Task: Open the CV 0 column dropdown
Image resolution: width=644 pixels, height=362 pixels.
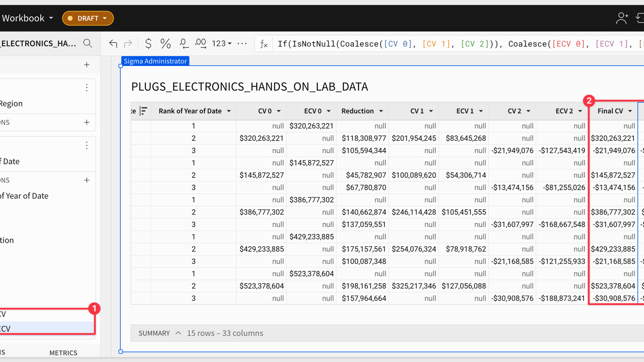Action: [x=279, y=111]
